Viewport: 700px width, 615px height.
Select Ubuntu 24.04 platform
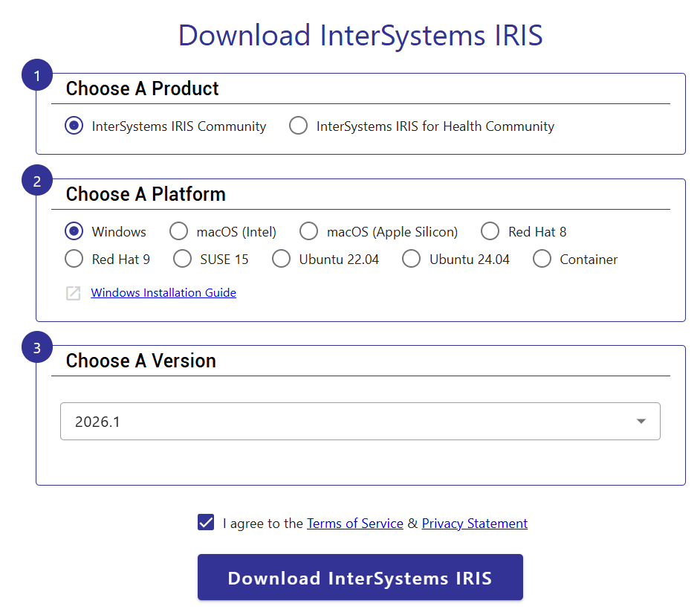pyautogui.click(x=412, y=259)
